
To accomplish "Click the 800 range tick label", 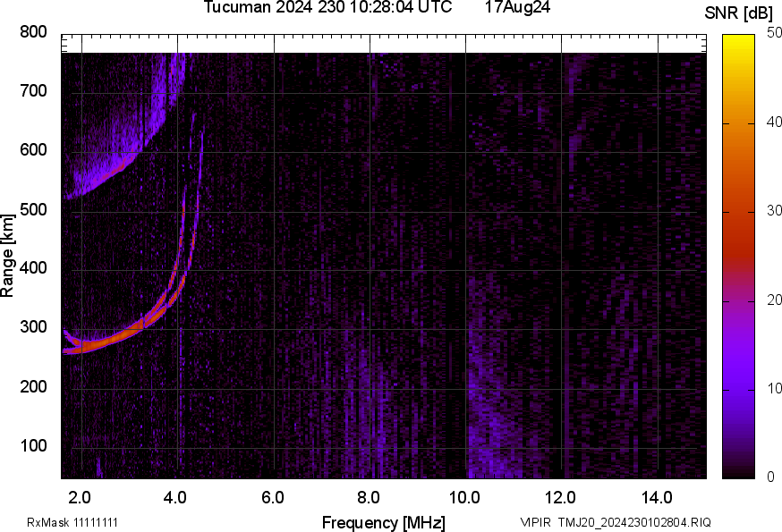I will click(x=33, y=32).
